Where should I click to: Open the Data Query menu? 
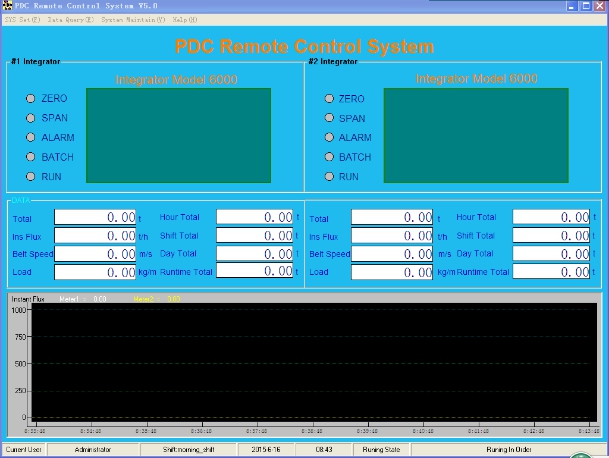click(x=69, y=19)
